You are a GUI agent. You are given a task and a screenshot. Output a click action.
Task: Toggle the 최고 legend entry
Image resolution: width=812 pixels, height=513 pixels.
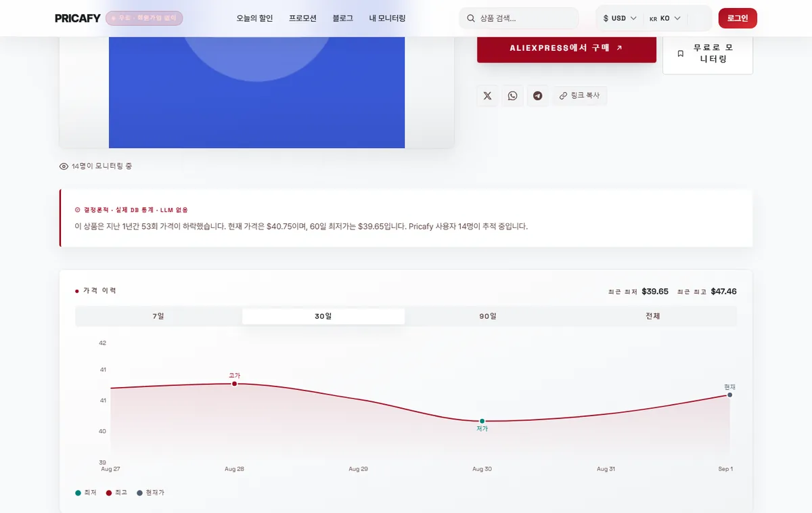pos(117,493)
